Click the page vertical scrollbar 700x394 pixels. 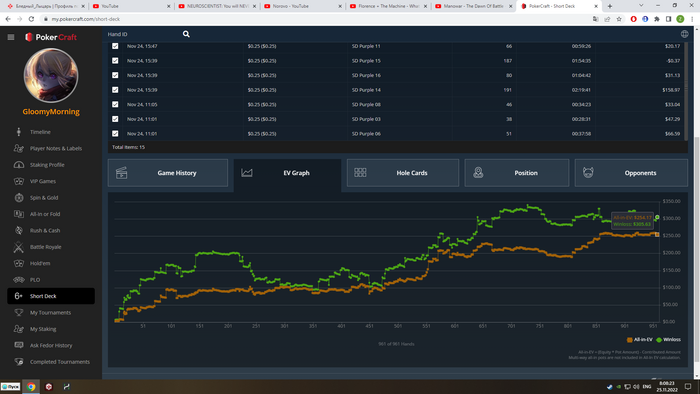(x=696, y=250)
